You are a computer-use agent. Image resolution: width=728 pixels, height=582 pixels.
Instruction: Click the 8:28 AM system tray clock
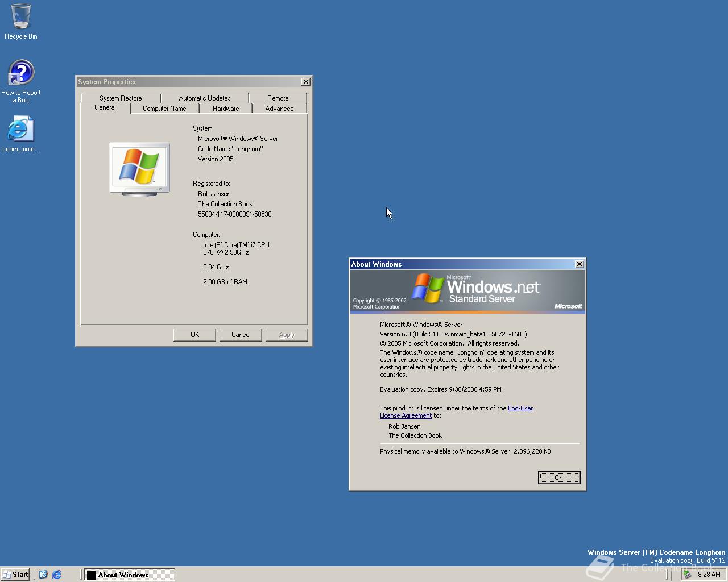pos(709,575)
